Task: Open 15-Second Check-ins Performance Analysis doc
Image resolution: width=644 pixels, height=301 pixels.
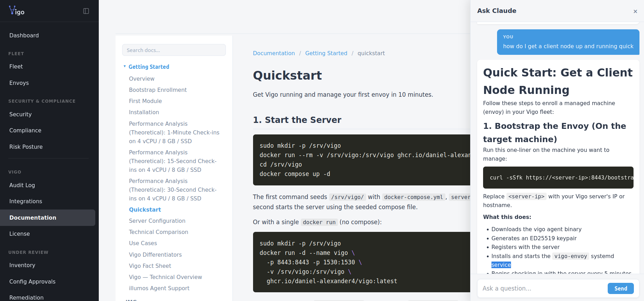Action: pos(173,161)
